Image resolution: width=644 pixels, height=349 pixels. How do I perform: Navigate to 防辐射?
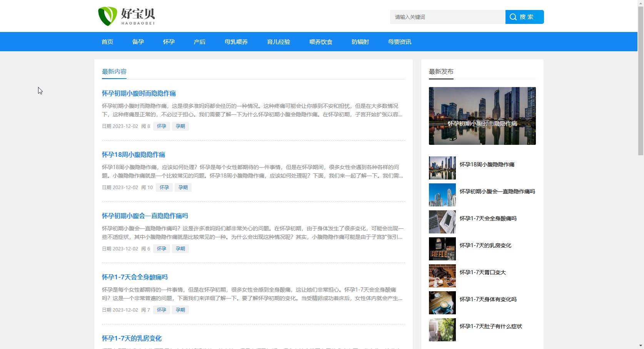[360, 42]
